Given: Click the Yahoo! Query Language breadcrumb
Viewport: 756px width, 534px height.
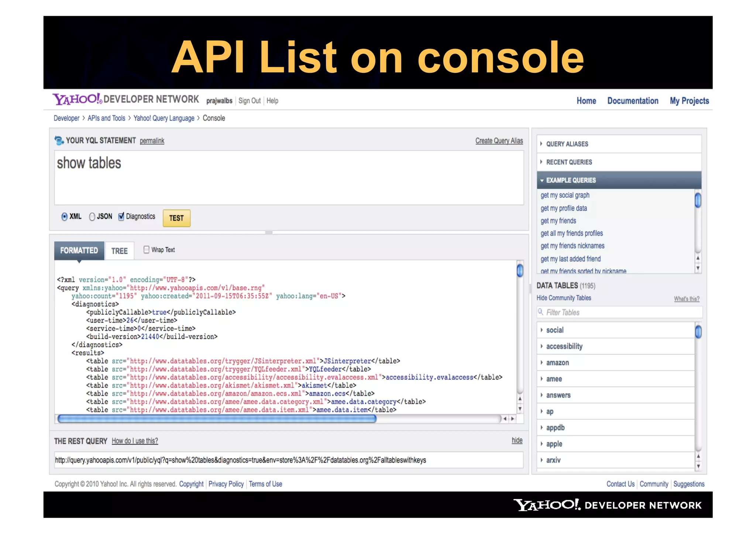Looking at the screenshot, I should tap(164, 118).
